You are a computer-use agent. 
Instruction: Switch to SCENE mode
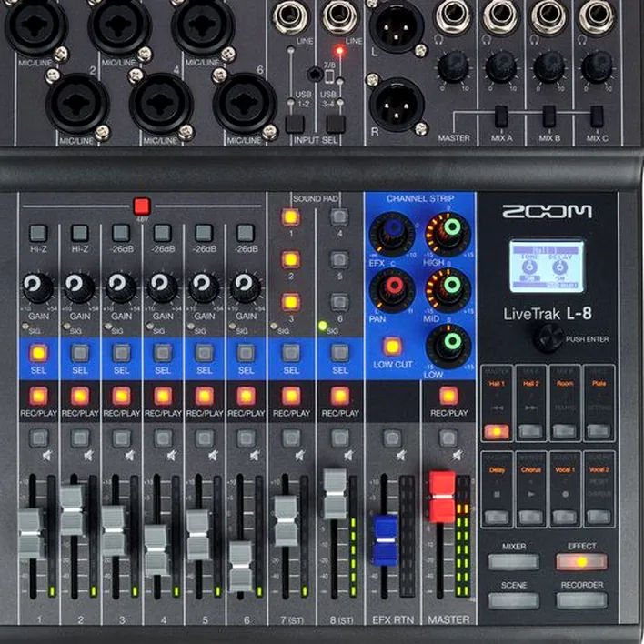point(514,600)
